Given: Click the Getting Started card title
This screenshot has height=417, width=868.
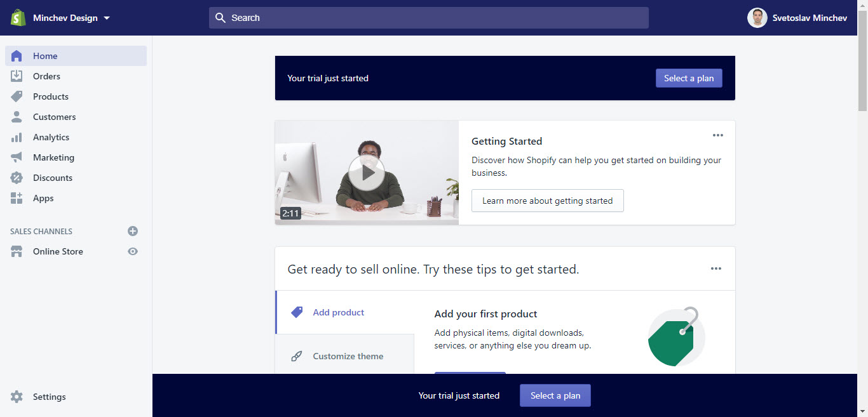Looking at the screenshot, I should pyautogui.click(x=507, y=142).
